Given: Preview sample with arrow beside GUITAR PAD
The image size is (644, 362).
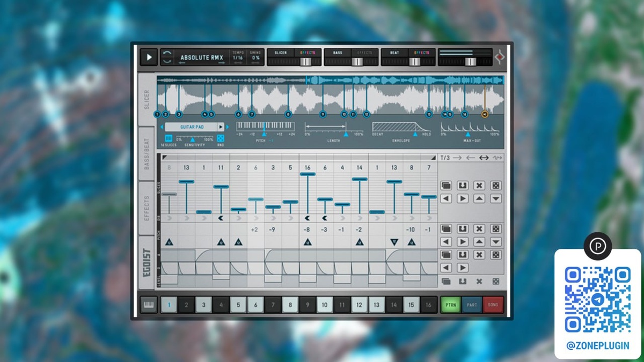Looking at the screenshot, I should tap(221, 127).
